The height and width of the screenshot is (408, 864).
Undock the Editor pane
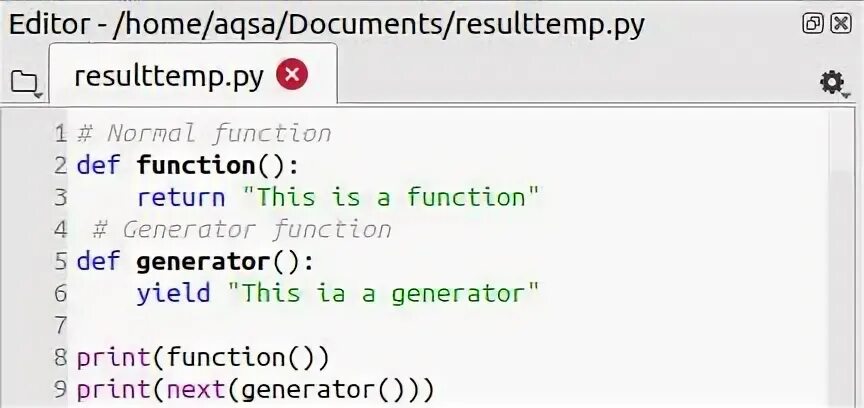point(813,23)
